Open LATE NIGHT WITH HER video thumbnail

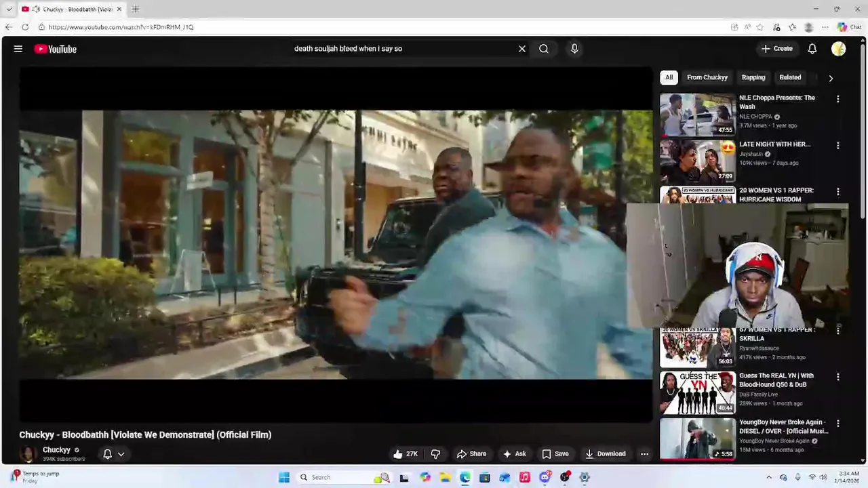click(x=698, y=161)
